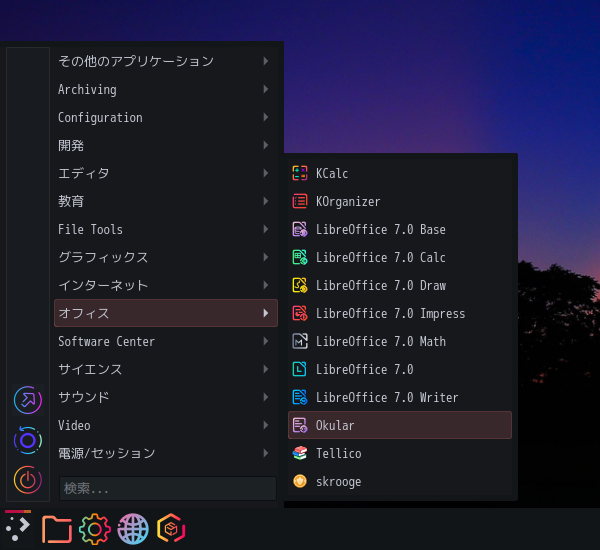Launch the web browser globe icon
The width and height of the screenshot is (600, 550).
click(133, 529)
